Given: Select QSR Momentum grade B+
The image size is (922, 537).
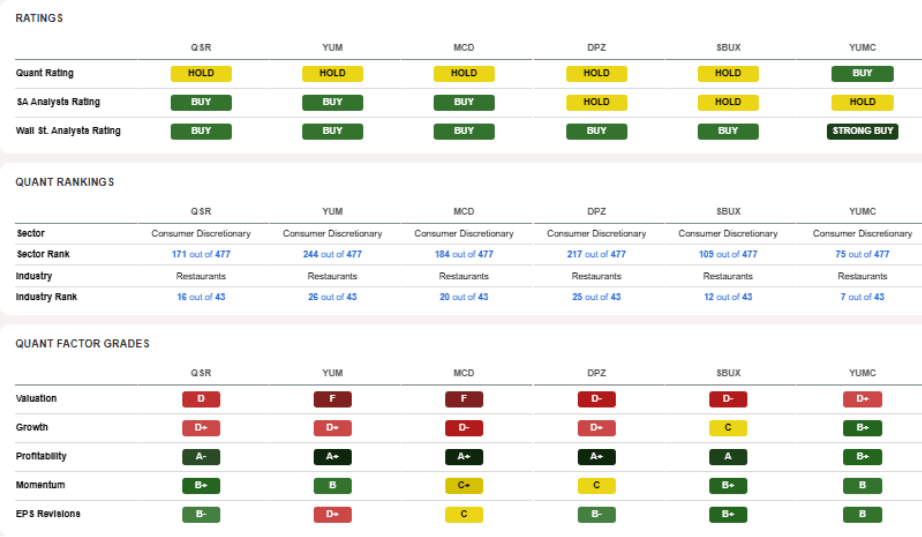Looking at the screenshot, I should click(x=201, y=486).
